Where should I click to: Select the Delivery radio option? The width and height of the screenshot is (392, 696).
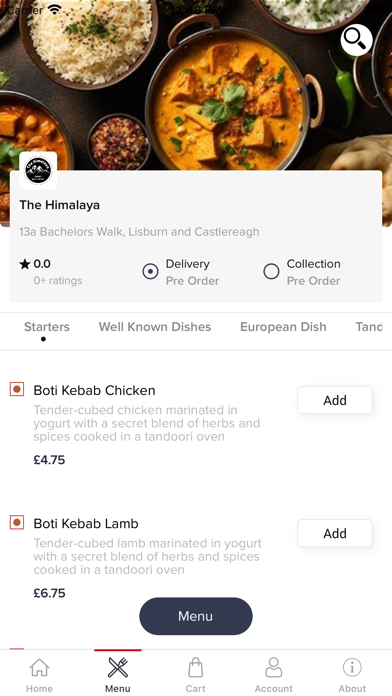[x=150, y=271]
